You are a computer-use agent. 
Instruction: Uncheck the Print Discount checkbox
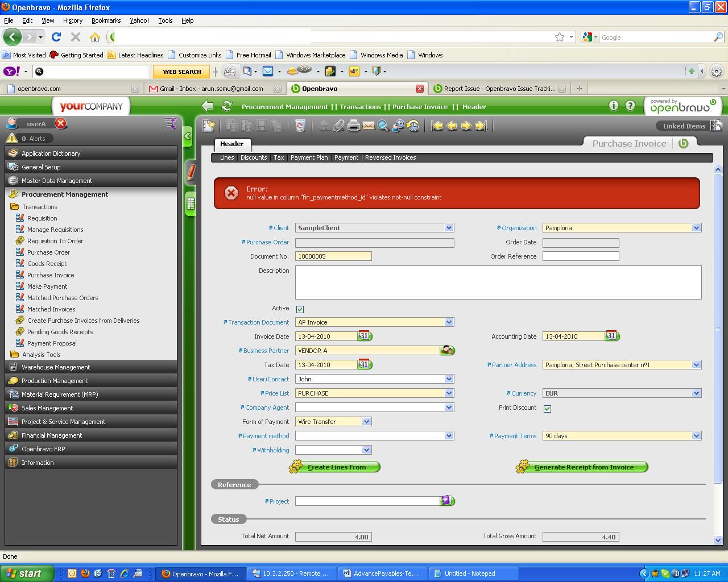tap(547, 409)
